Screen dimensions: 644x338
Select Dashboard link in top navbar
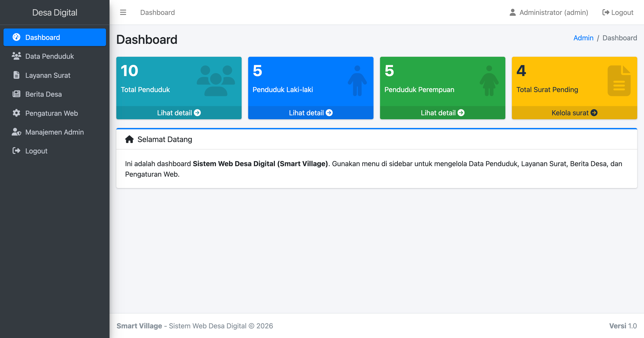coord(157,12)
